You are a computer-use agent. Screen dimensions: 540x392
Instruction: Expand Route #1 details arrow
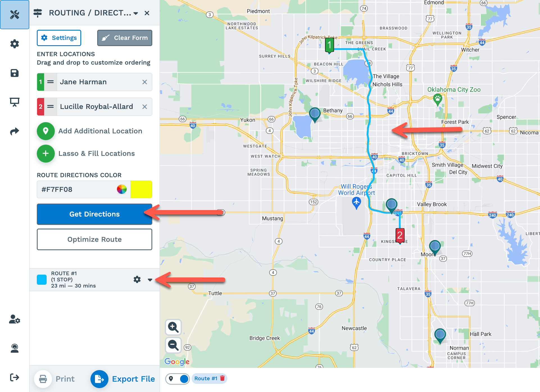[x=150, y=280]
